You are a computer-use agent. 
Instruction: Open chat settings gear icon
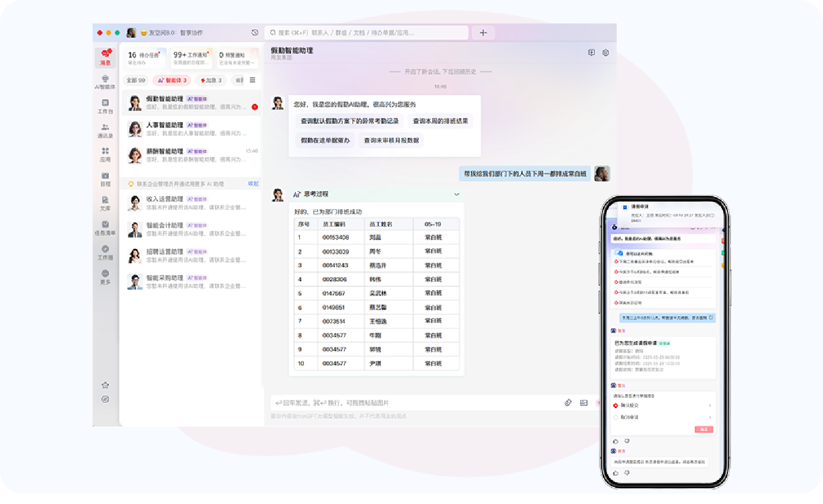[x=606, y=53]
